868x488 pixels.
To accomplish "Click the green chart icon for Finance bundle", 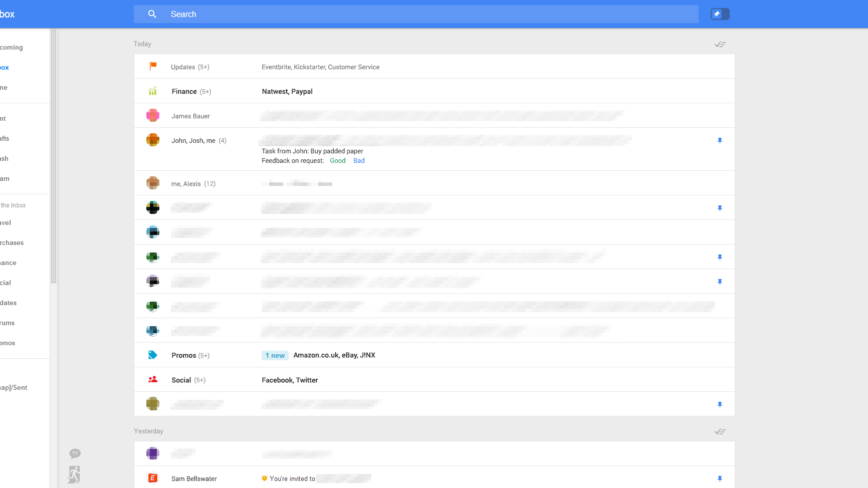I will pos(152,91).
